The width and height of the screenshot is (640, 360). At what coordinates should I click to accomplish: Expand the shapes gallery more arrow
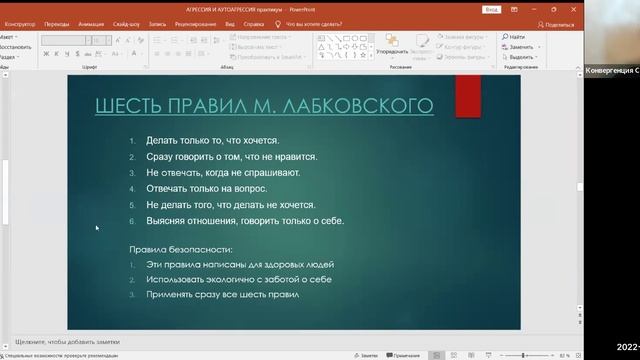371,56
